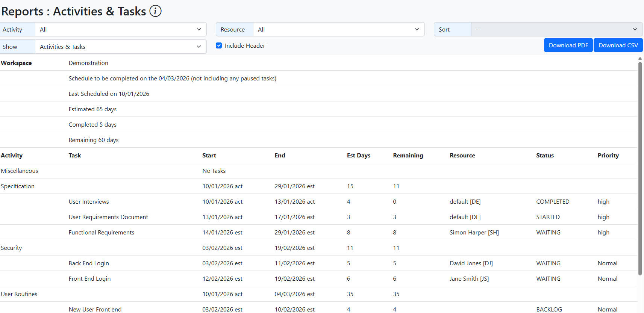Click the vertical scrollbar thumb
This screenshot has height=313, width=644.
(640, 169)
